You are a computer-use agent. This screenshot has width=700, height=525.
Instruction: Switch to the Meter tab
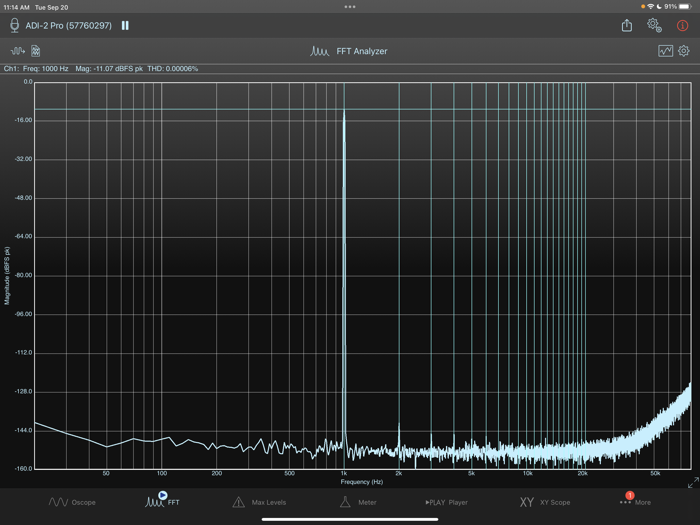(x=357, y=502)
